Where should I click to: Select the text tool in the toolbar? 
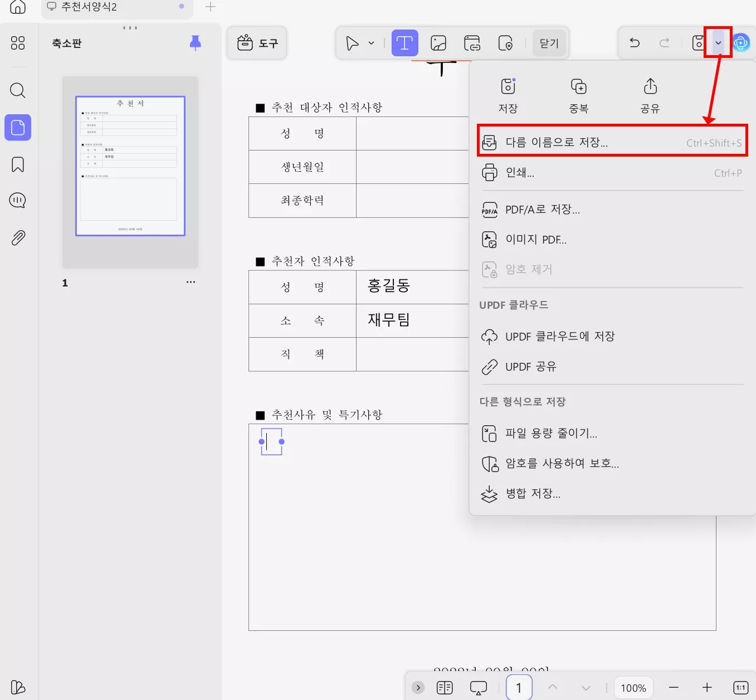(x=404, y=43)
